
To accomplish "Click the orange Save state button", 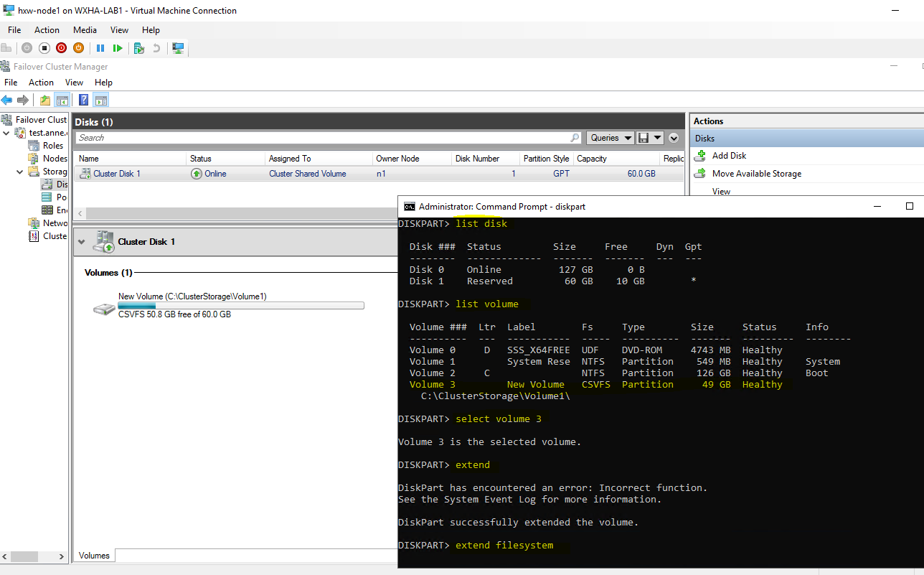I will pos(78,48).
